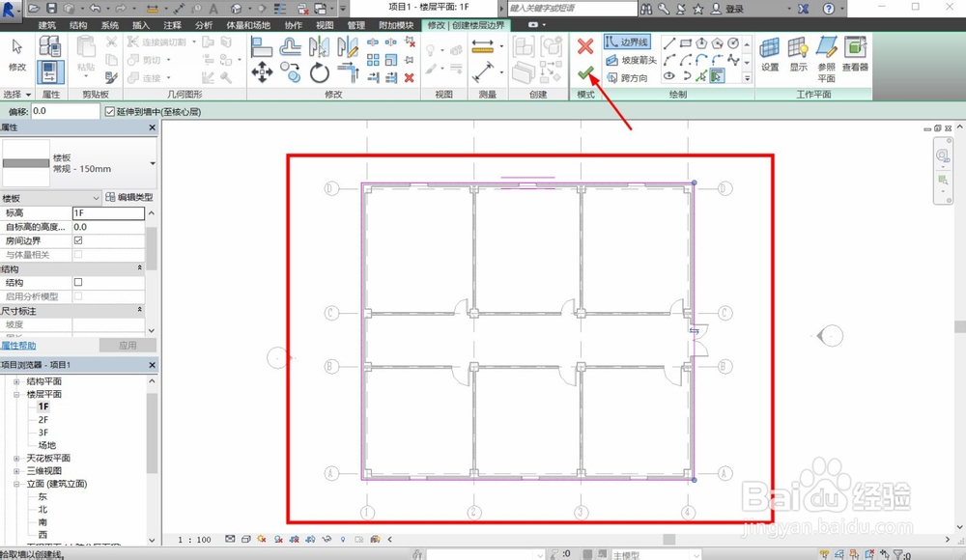Select the Mirror - Pick Axis tool
This screenshot has width=966, height=560.
tap(319, 46)
